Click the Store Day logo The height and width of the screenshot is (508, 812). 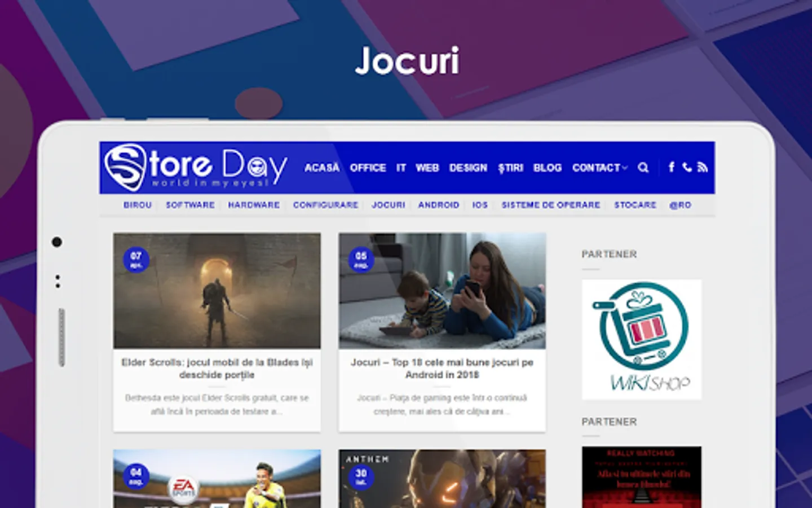point(196,167)
